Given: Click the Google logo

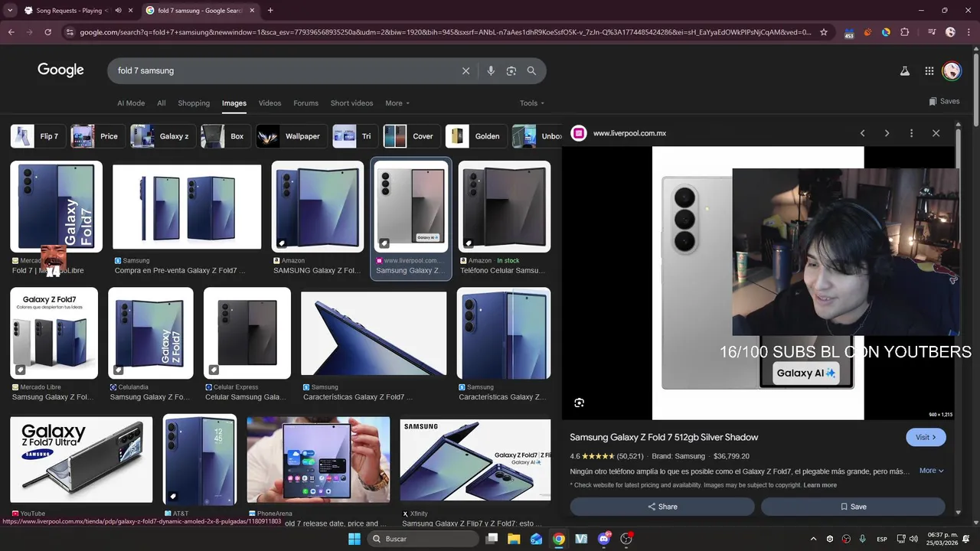Looking at the screenshot, I should pos(60,70).
